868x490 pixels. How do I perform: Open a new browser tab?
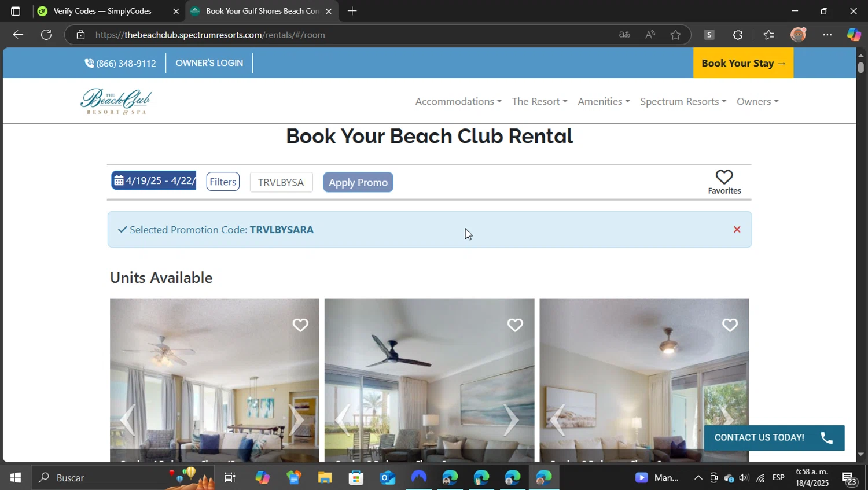click(352, 11)
